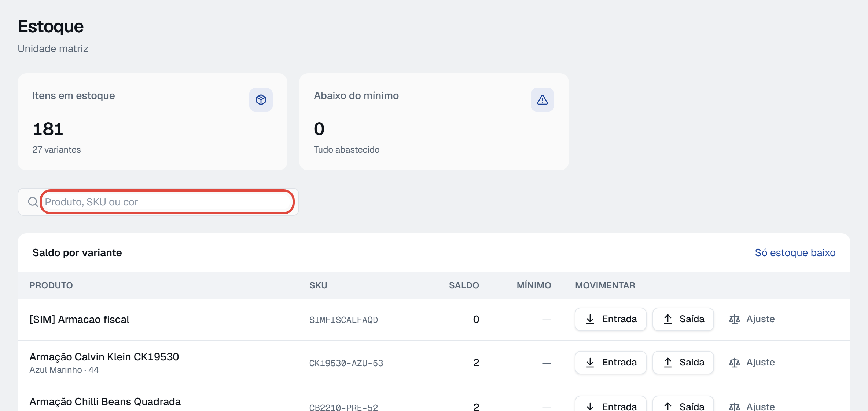Click SKU code CB2210-PRE-52
This screenshot has width=868, height=411.
343,407
